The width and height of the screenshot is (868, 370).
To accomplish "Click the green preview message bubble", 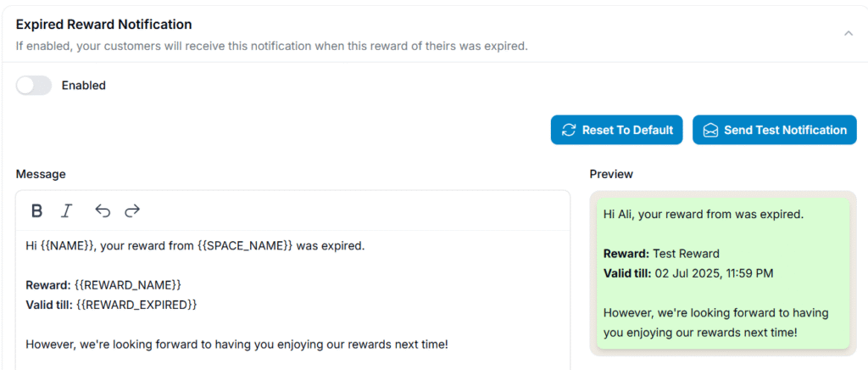I will pyautogui.click(x=723, y=273).
